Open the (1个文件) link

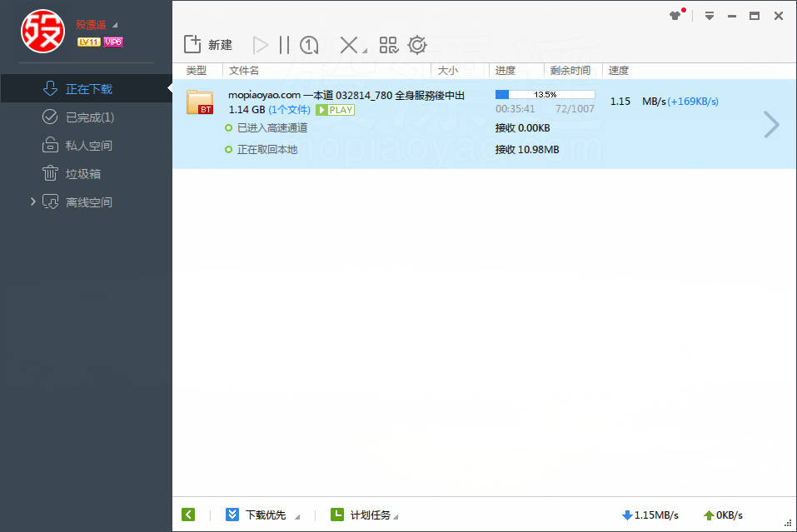(289, 110)
